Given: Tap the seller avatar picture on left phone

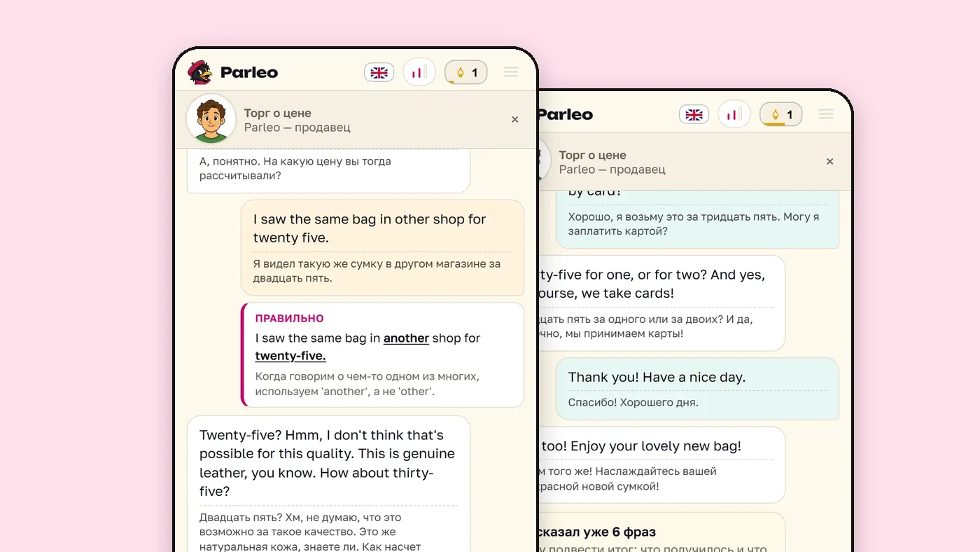Looking at the screenshot, I should [x=211, y=120].
